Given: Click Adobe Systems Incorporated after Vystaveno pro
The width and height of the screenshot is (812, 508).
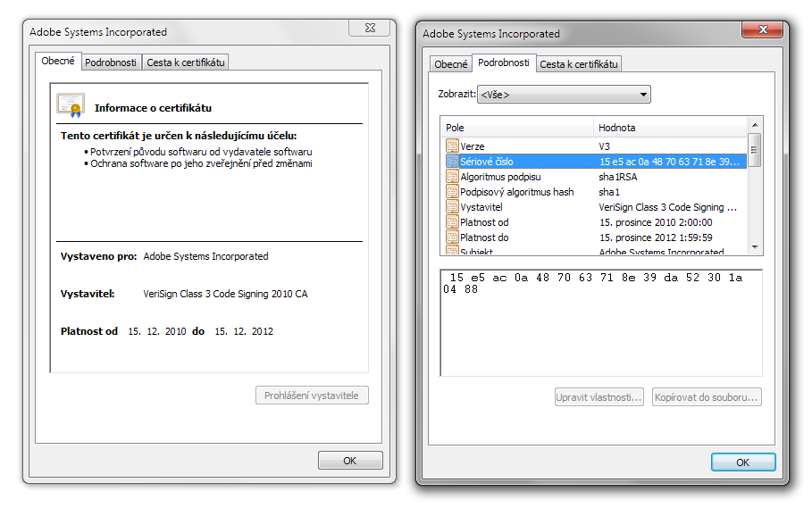Looking at the screenshot, I should coord(205,256).
